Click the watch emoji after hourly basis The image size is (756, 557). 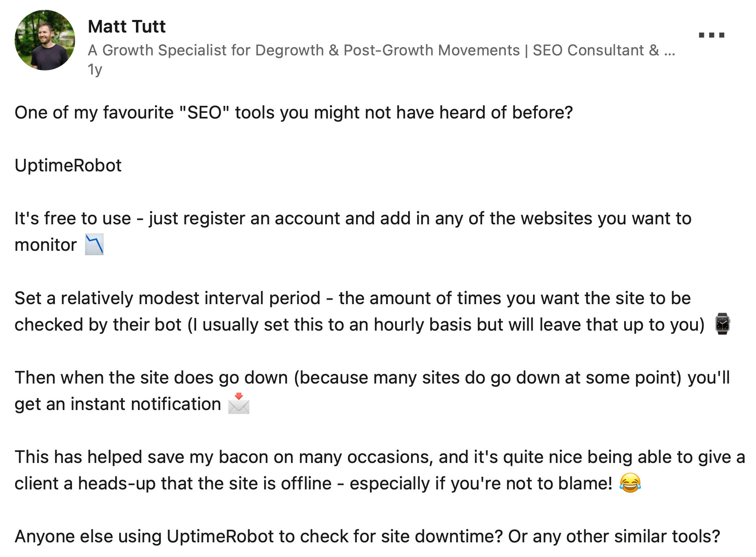click(722, 324)
